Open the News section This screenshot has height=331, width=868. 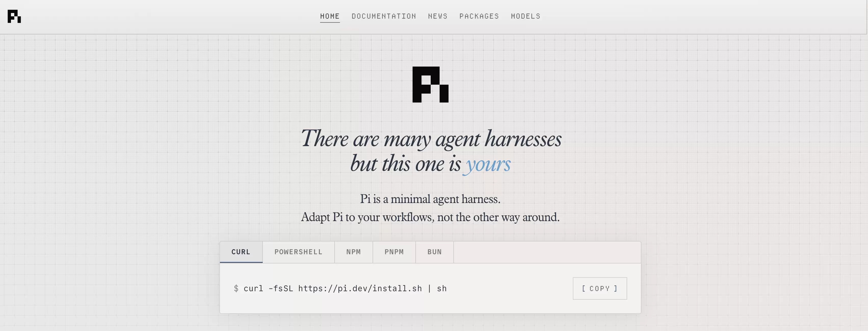438,16
